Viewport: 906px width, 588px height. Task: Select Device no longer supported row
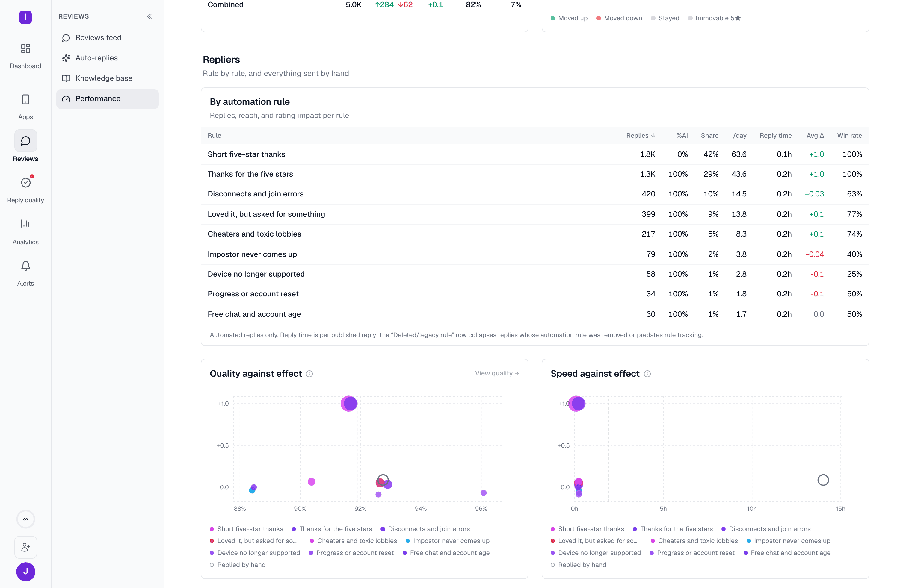(535, 274)
